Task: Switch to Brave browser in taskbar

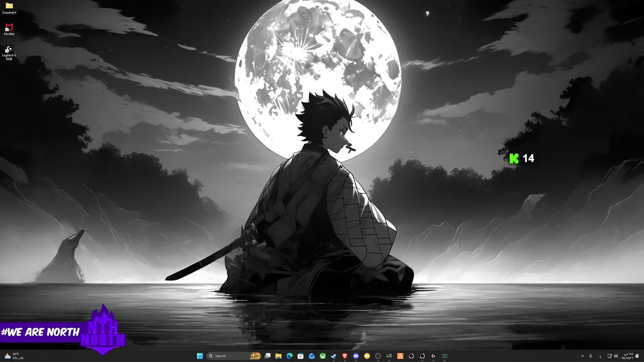Action: [345, 356]
